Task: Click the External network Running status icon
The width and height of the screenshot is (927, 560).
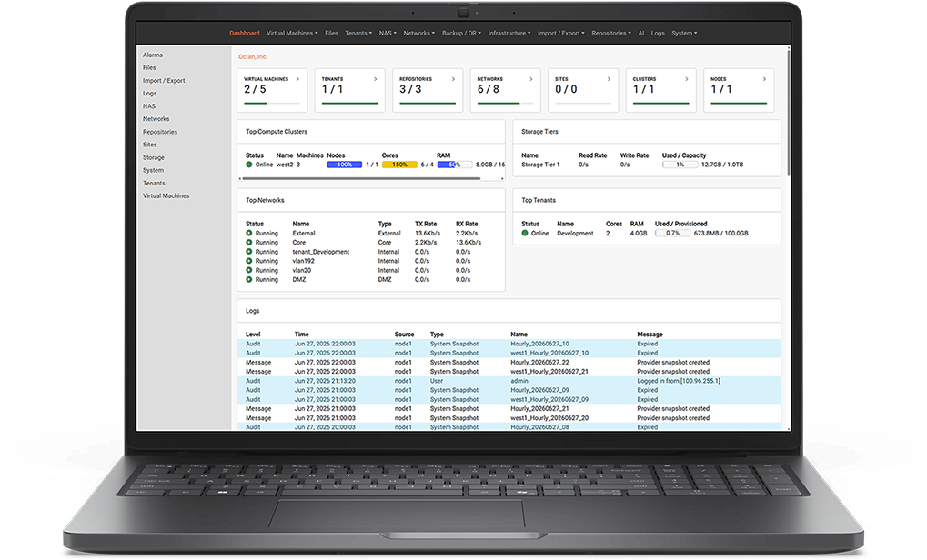Action: pos(249,234)
